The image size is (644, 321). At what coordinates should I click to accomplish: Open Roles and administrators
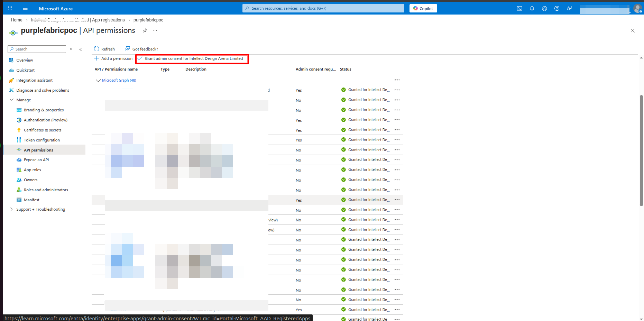(46, 190)
